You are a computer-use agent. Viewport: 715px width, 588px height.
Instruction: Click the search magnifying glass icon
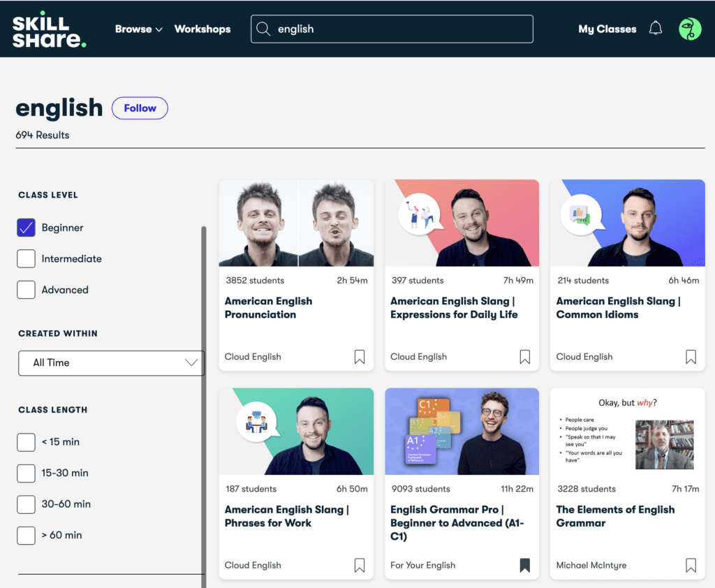point(263,29)
